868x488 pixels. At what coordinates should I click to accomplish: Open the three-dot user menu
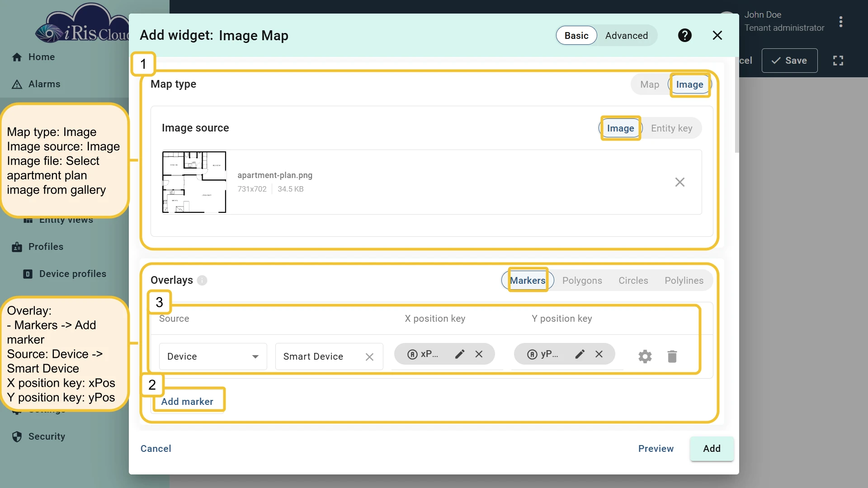click(841, 22)
